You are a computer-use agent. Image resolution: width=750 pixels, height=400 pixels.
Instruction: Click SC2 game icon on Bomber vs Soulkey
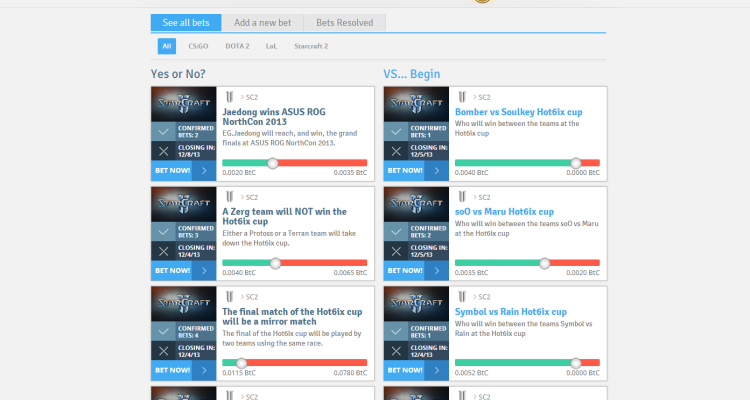[462, 97]
